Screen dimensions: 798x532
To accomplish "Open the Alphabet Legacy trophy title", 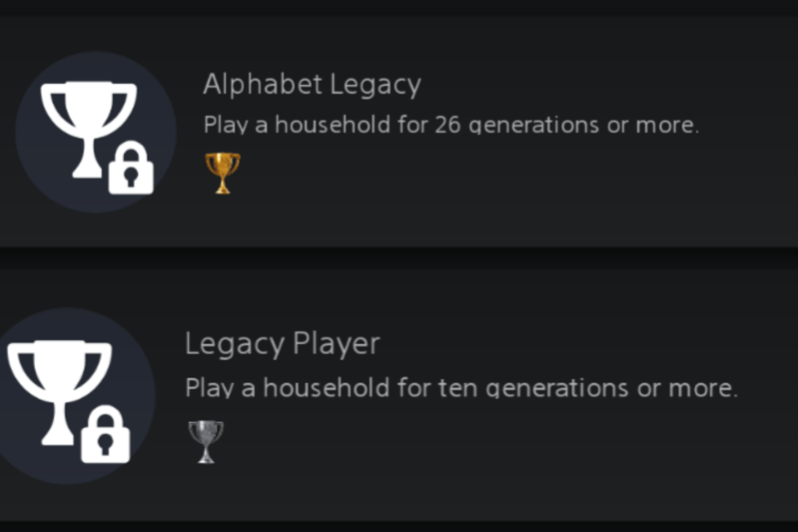I will 312,84.
